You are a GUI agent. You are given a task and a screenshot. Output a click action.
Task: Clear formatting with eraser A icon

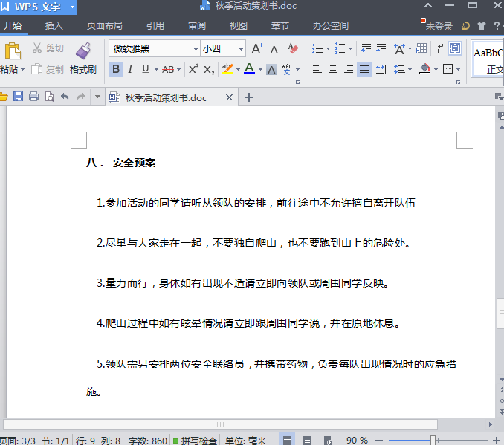point(293,49)
